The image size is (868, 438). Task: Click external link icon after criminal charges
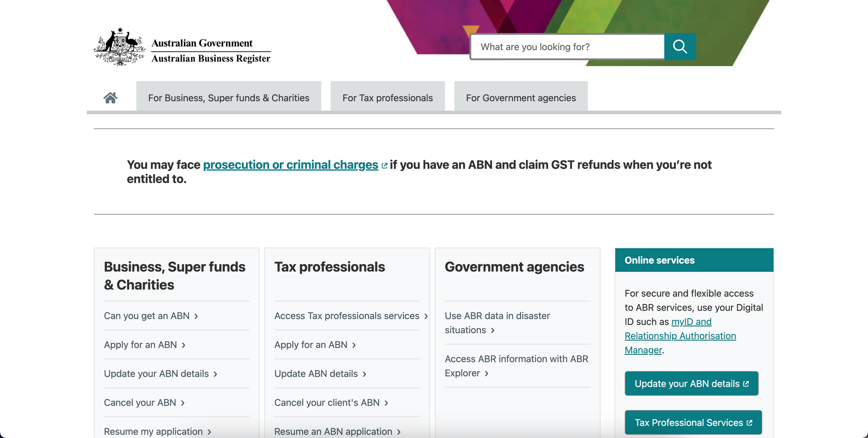[x=384, y=165]
